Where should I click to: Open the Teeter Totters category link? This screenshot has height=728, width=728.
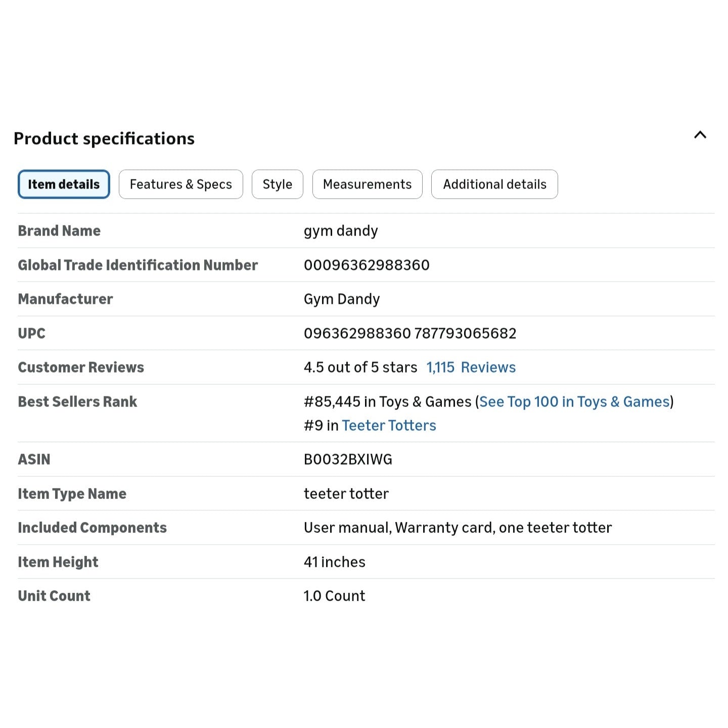[389, 425]
